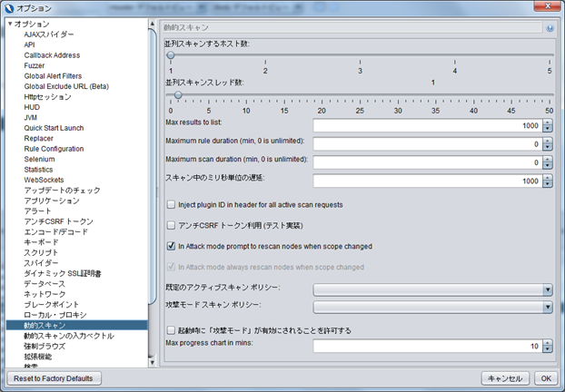Open the help icon for 動的スキャン

click(x=550, y=28)
